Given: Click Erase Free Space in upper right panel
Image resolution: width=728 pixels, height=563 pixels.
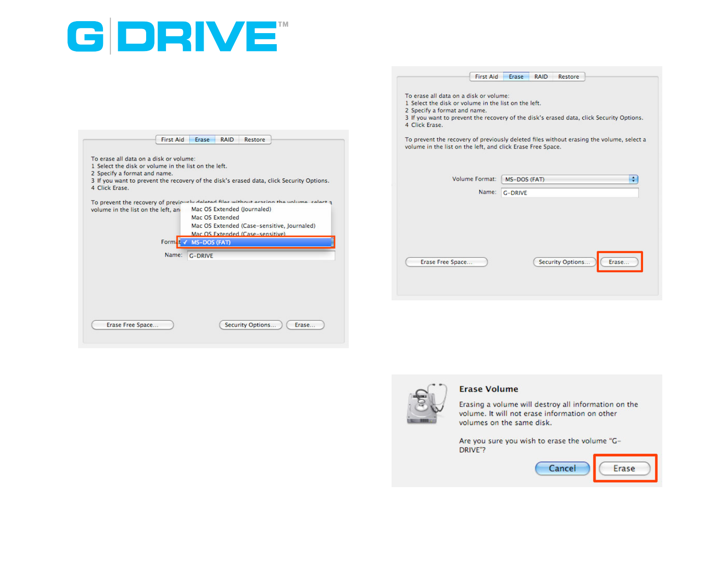Looking at the screenshot, I should pyautogui.click(x=446, y=262).
